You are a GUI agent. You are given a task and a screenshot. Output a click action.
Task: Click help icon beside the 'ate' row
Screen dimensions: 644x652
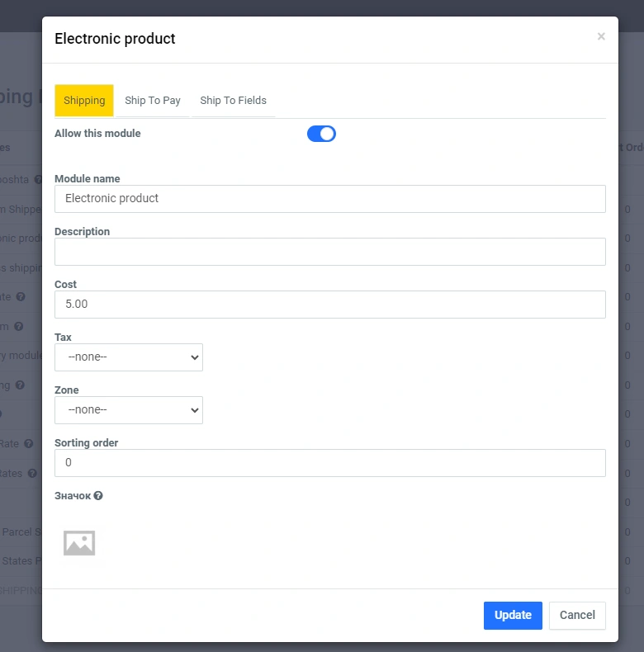point(21,296)
